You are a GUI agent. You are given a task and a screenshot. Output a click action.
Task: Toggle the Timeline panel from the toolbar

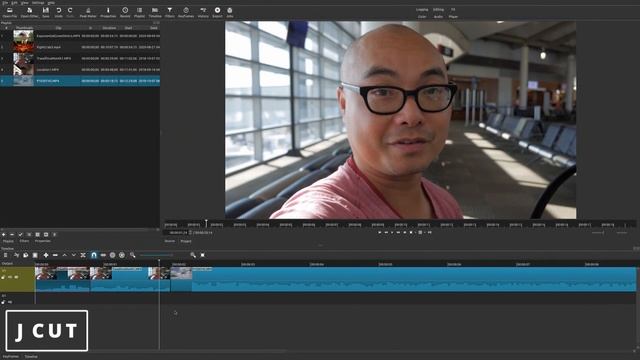pyautogui.click(x=155, y=12)
